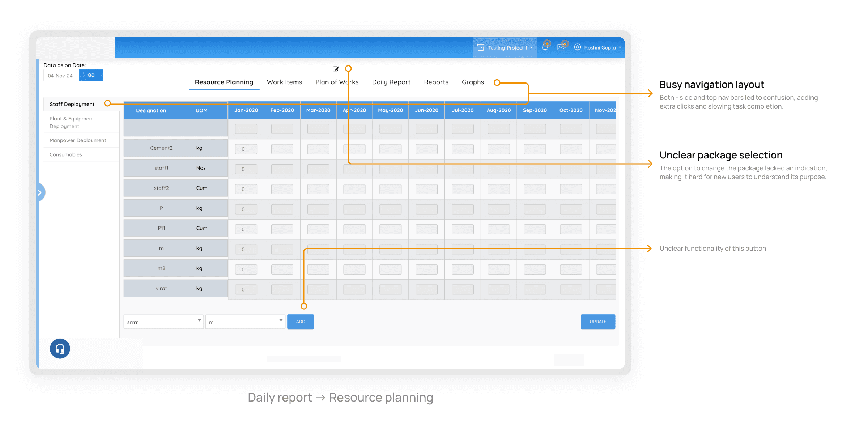This screenshot has height=433, width=868.
Task: Open the mail envelope icon
Action: [x=561, y=47]
